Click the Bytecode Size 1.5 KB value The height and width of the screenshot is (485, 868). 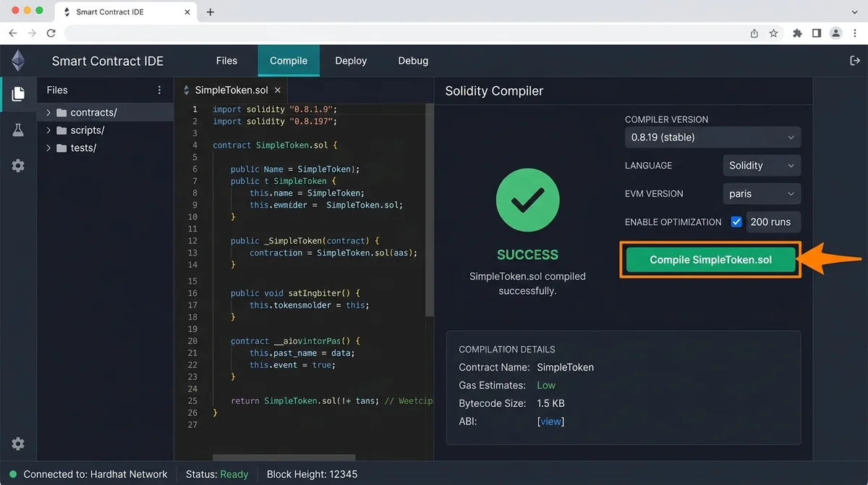(551, 403)
